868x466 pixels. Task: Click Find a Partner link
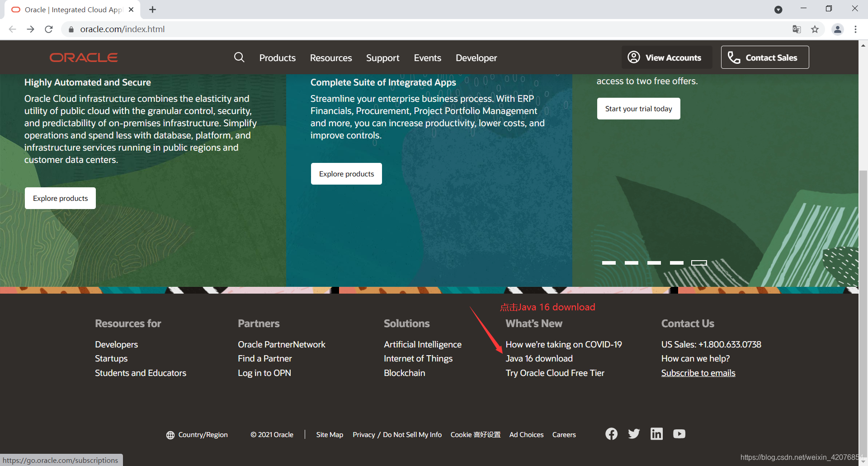click(x=265, y=359)
